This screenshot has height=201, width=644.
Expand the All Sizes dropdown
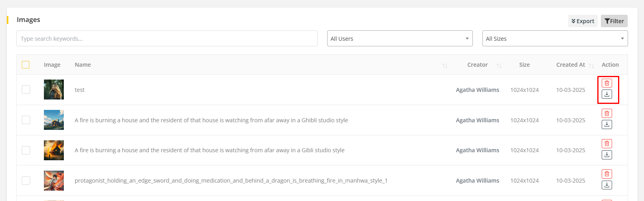pyautogui.click(x=555, y=39)
